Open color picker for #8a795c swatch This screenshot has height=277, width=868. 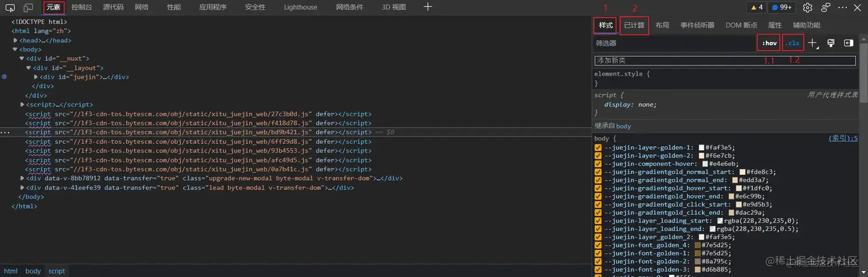coord(697,262)
